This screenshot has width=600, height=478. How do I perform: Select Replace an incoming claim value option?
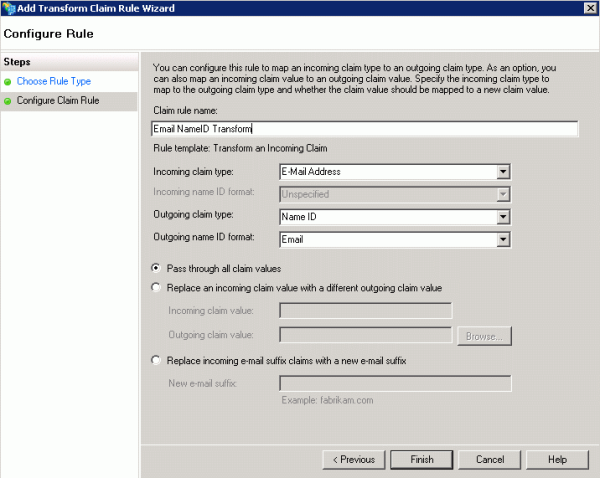tap(156, 287)
